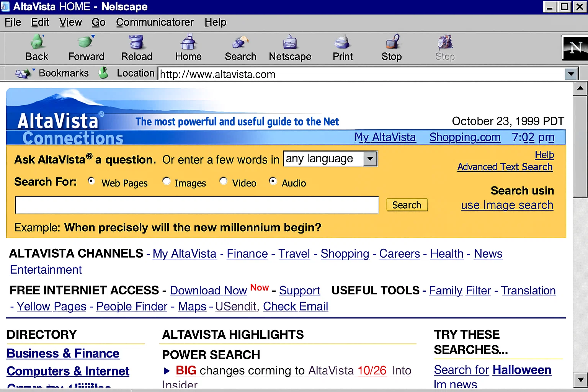Open the Advanced Text Search link
Screen dimensions: 588x392
pyautogui.click(x=505, y=167)
